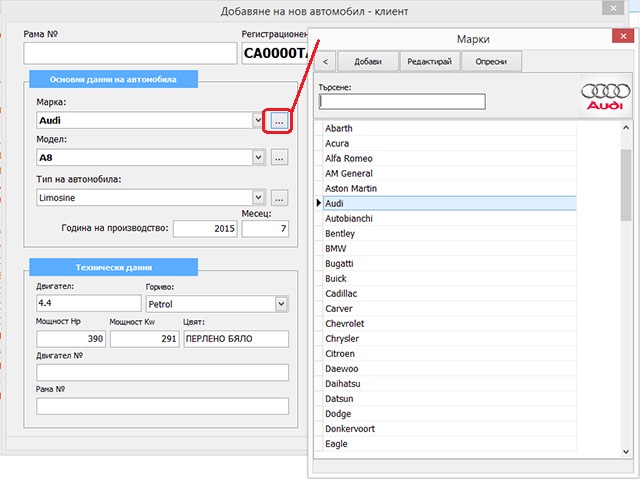This screenshot has width=640, height=482.
Task: Select Carver in the brands list
Action: pos(450,309)
